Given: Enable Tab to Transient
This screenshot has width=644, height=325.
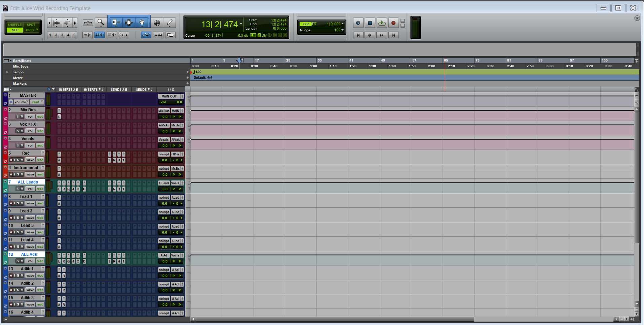Looking at the screenshot, I should [x=87, y=35].
